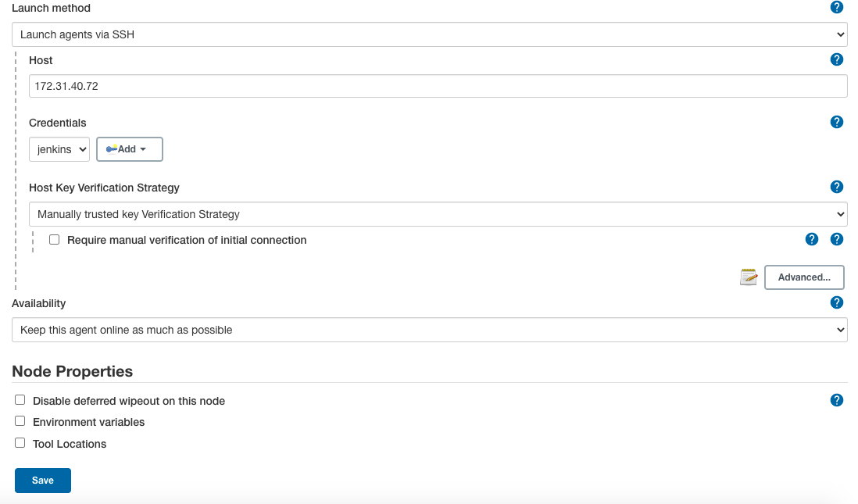This screenshot has width=858, height=504.
Task: Open the Launch method help icon
Action: coord(837,7)
